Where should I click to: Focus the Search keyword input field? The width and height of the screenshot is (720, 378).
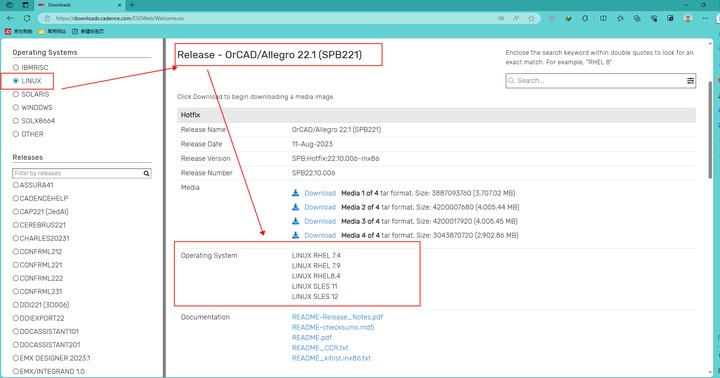[596, 81]
